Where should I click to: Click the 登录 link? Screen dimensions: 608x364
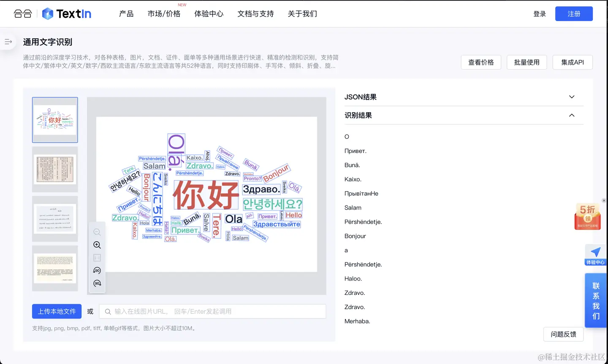point(540,14)
